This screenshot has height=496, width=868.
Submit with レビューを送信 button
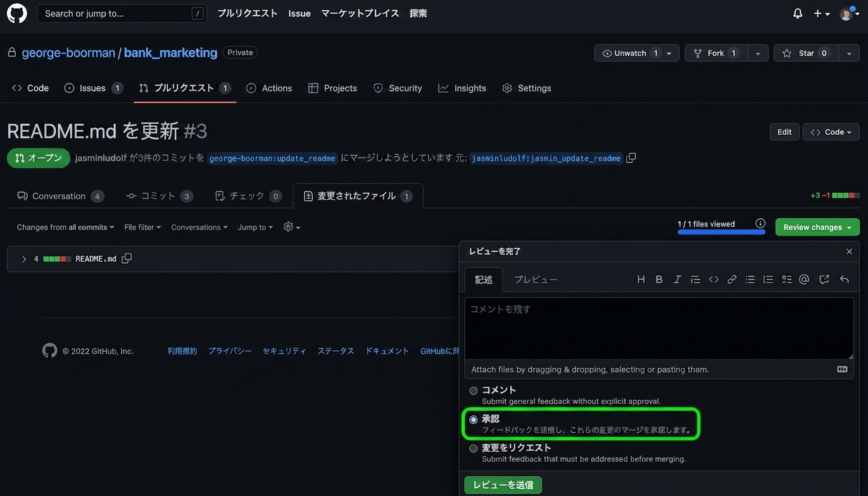(x=503, y=485)
